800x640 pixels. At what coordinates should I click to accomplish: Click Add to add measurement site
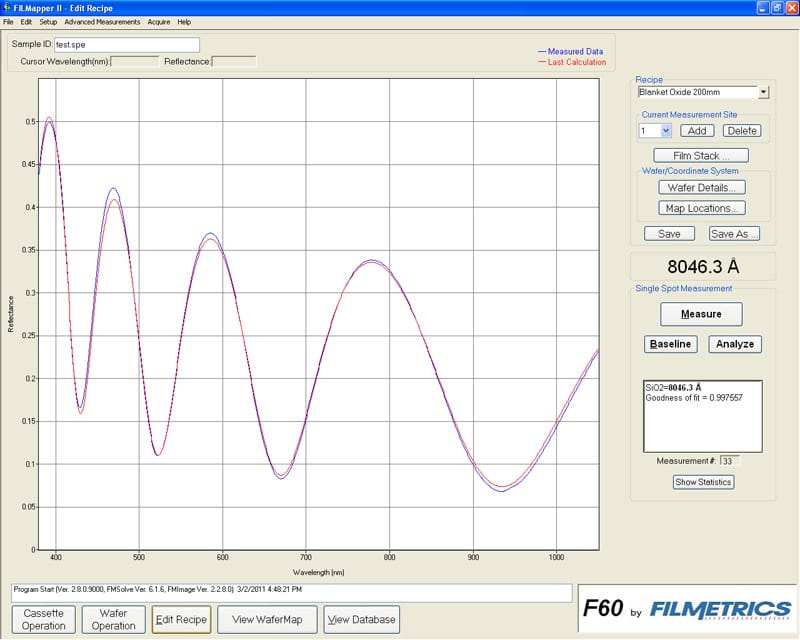click(697, 131)
